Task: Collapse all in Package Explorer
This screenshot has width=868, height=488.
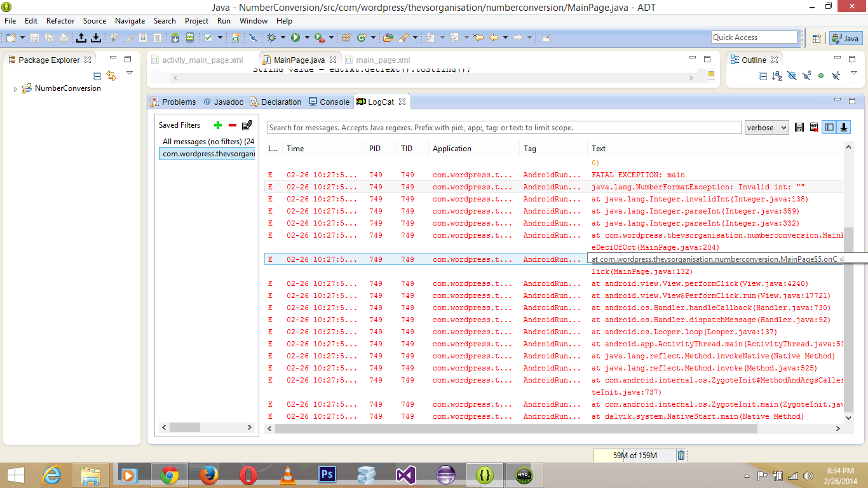Action: pyautogui.click(x=97, y=76)
